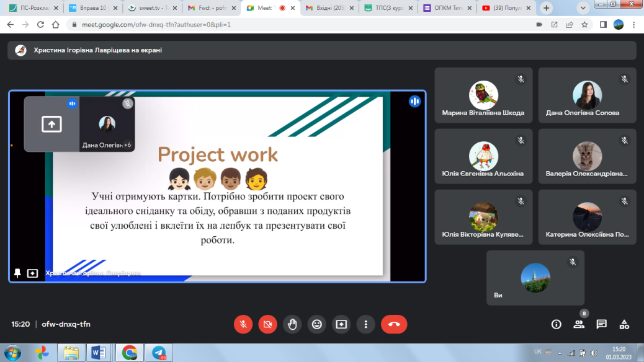Open a new browser tab
This screenshot has height=362, width=644.
pos(546,8)
